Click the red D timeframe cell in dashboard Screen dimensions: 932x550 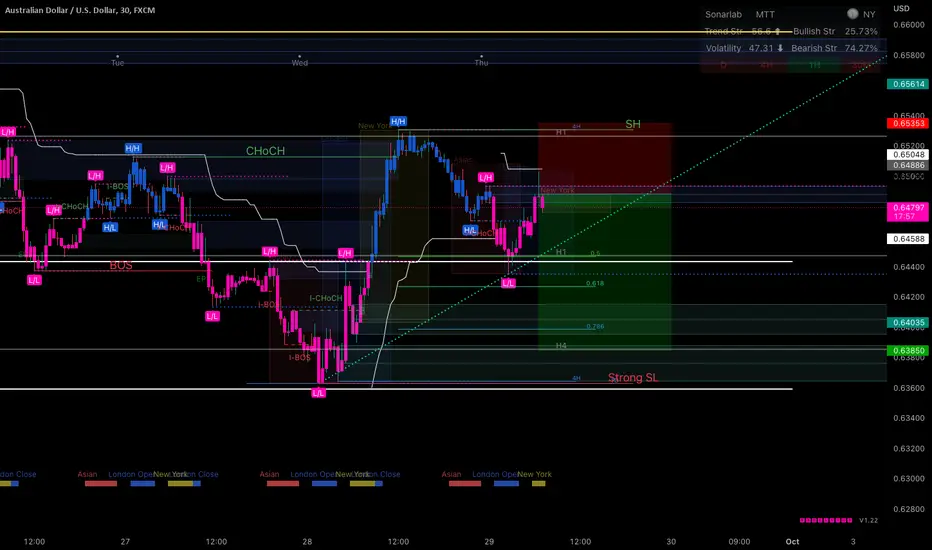[x=723, y=65]
